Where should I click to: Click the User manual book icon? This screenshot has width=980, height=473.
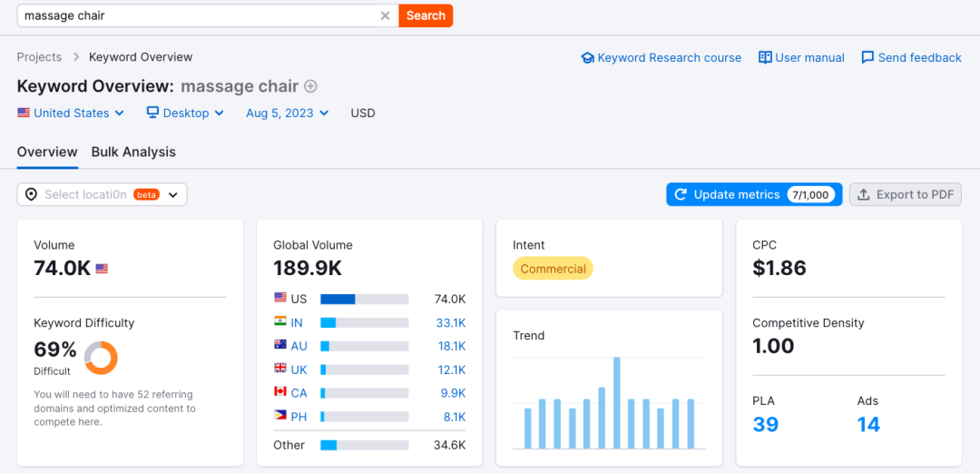(x=765, y=58)
